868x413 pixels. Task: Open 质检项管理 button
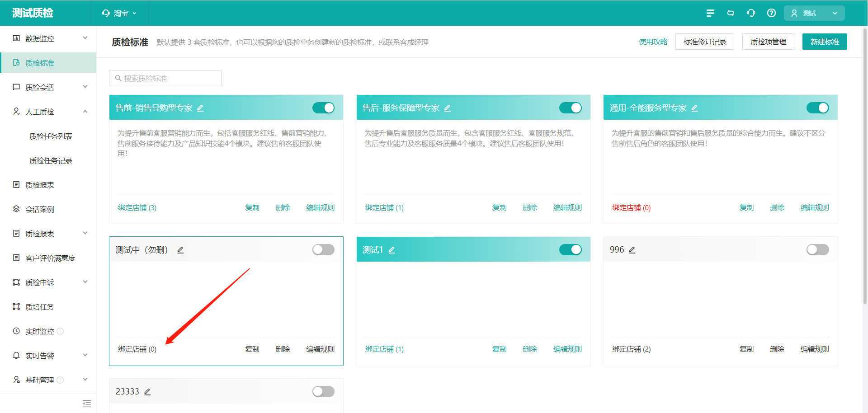click(x=768, y=42)
